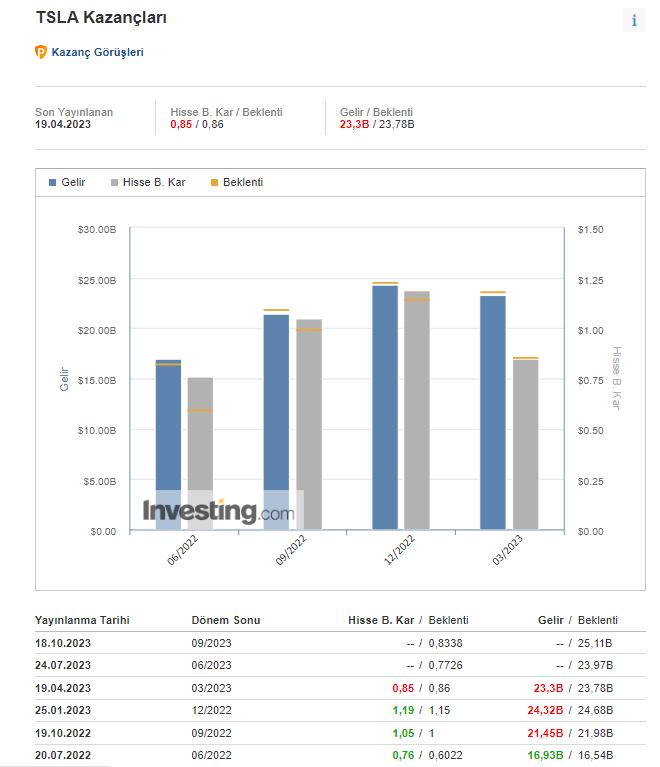Click the 06/2023 period end cell
This screenshot has width=660, height=767.
click(x=211, y=665)
